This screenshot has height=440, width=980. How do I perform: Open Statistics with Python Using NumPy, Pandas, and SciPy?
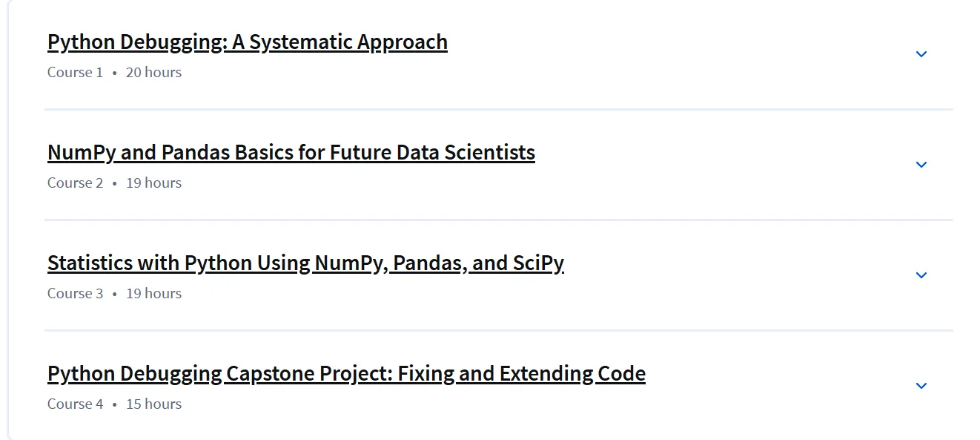(x=305, y=263)
